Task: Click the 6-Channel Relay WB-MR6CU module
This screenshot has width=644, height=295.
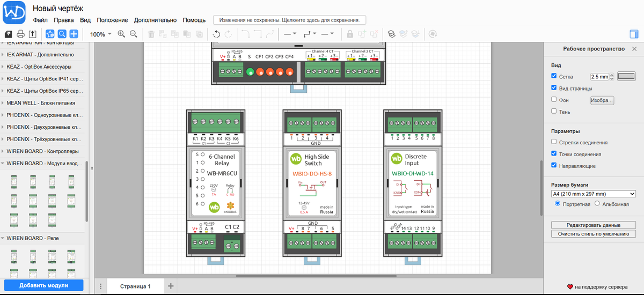Action: [x=215, y=183]
